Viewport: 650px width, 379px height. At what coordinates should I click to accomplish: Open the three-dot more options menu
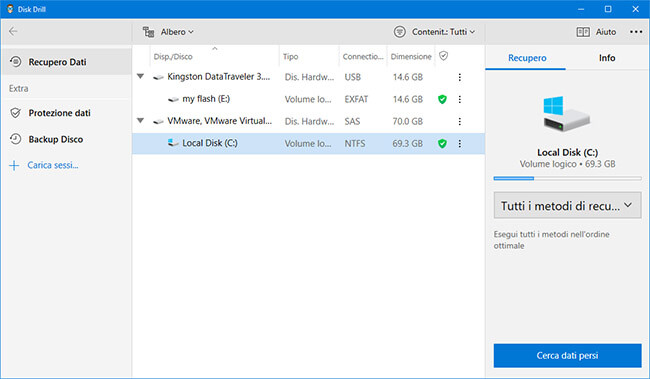click(636, 32)
